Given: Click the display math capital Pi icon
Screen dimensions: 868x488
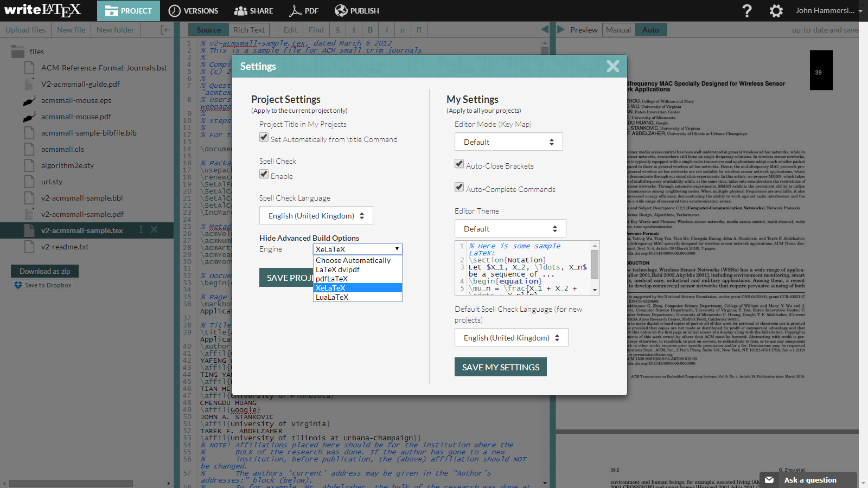Looking at the screenshot, I should [x=419, y=30].
